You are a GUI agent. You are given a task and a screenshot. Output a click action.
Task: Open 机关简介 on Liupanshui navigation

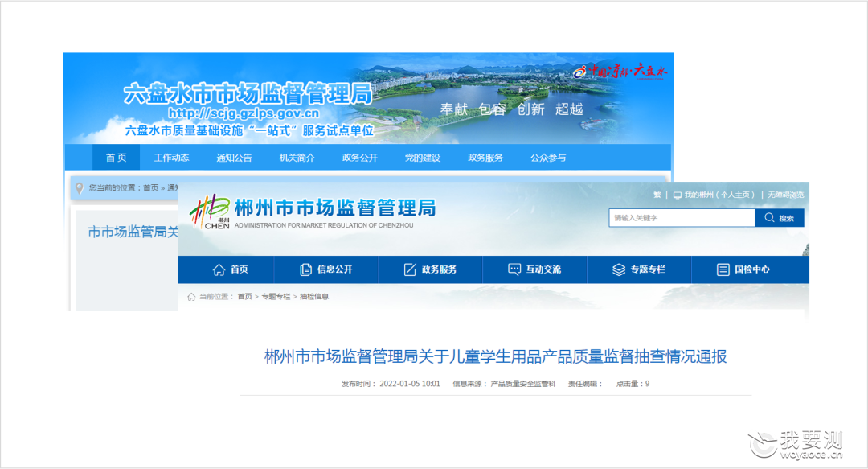[x=297, y=158]
